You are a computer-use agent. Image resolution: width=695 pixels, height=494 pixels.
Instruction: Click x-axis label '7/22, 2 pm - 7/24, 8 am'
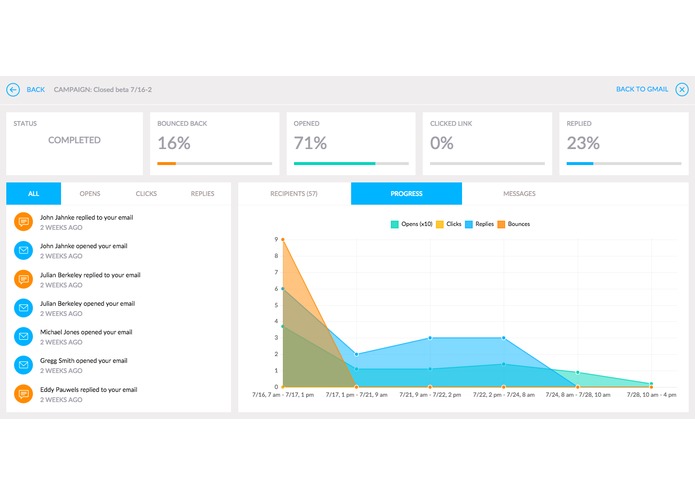pyautogui.click(x=504, y=394)
